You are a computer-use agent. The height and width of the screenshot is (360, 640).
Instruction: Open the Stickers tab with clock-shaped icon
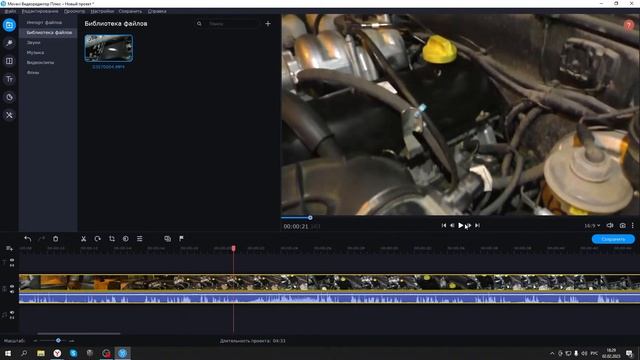(x=9, y=97)
